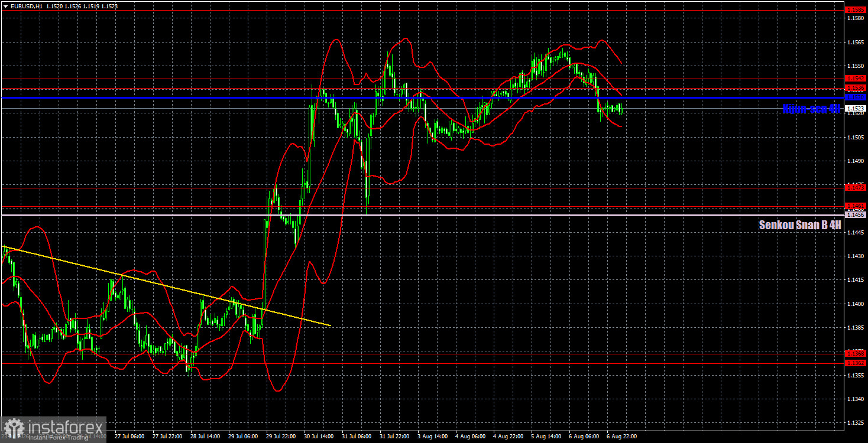Click the 27 Jul 22:00 time label
Image resolution: width=868 pixels, height=443 pixels.
[x=166, y=437]
